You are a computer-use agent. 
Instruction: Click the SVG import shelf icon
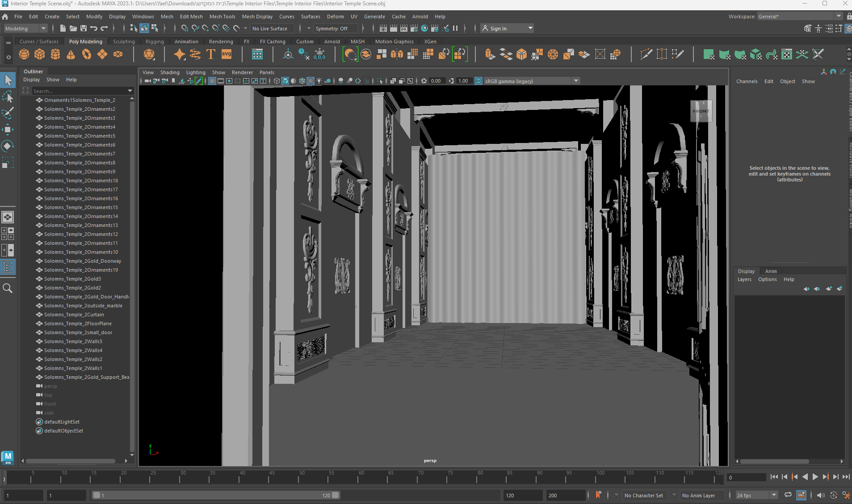(227, 55)
